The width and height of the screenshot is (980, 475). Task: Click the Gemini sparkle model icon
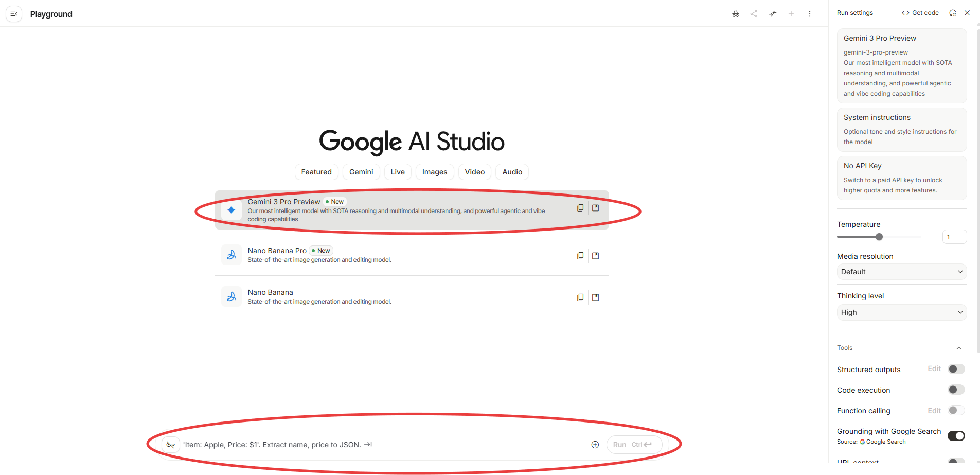(x=231, y=210)
